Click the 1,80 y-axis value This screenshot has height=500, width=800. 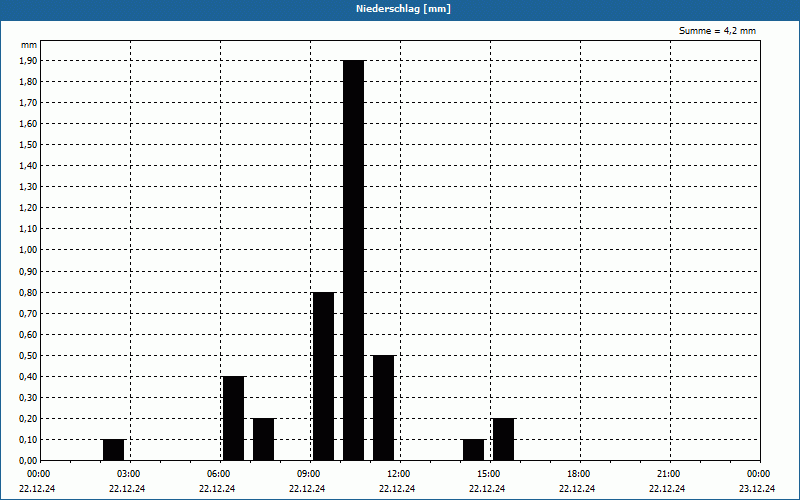tap(28, 82)
